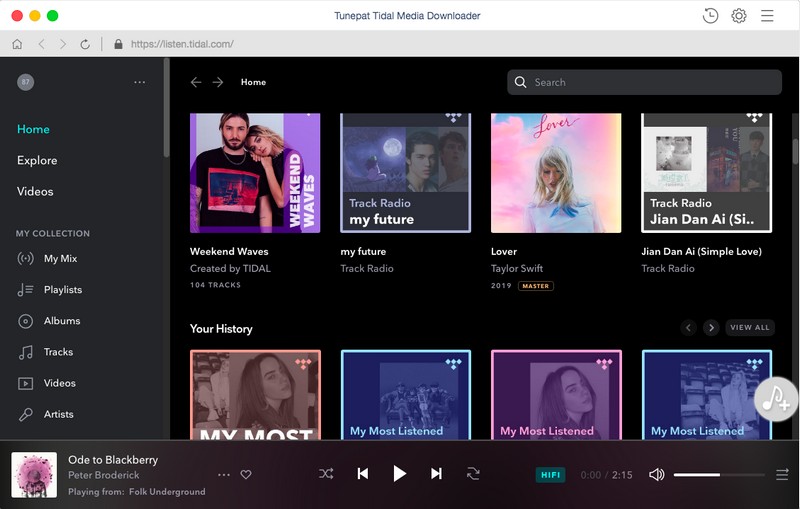The width and height of the screenshot is (800, 509).
Task: Click the Search field
Action: 644,82
